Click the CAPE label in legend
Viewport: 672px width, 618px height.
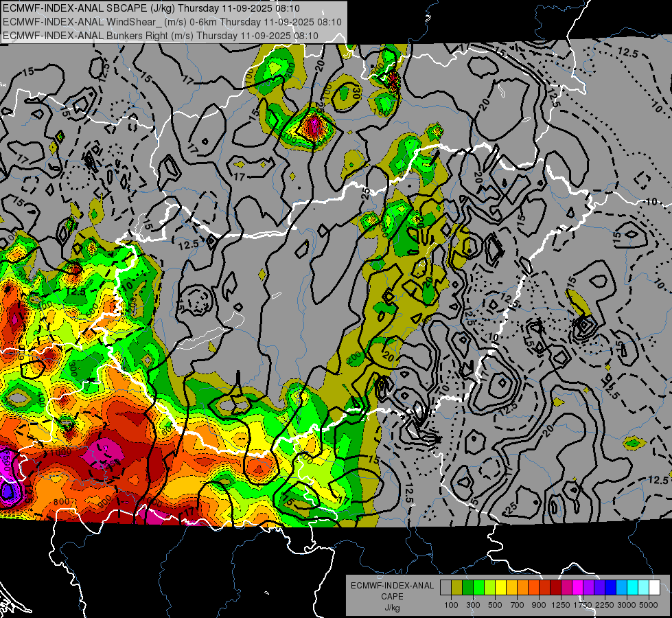coord(392,597)
